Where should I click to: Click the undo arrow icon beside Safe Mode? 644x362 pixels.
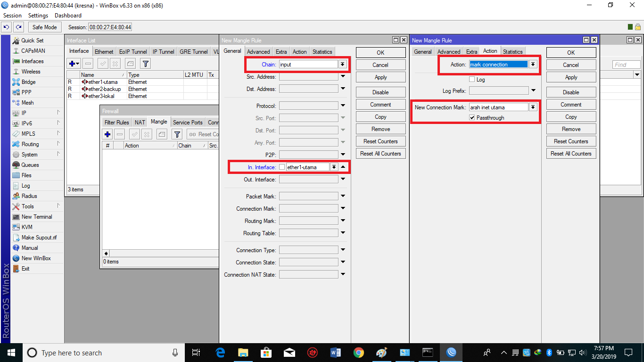(x=7, y=27)
